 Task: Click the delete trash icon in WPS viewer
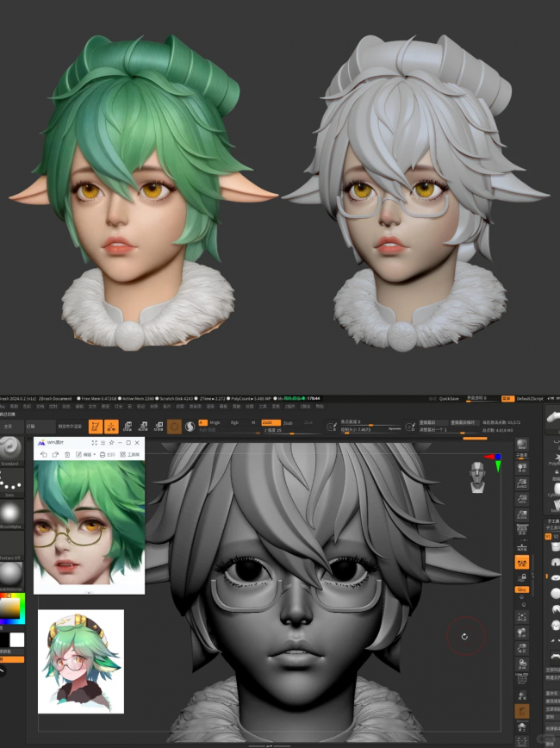(x=67, y=454)
